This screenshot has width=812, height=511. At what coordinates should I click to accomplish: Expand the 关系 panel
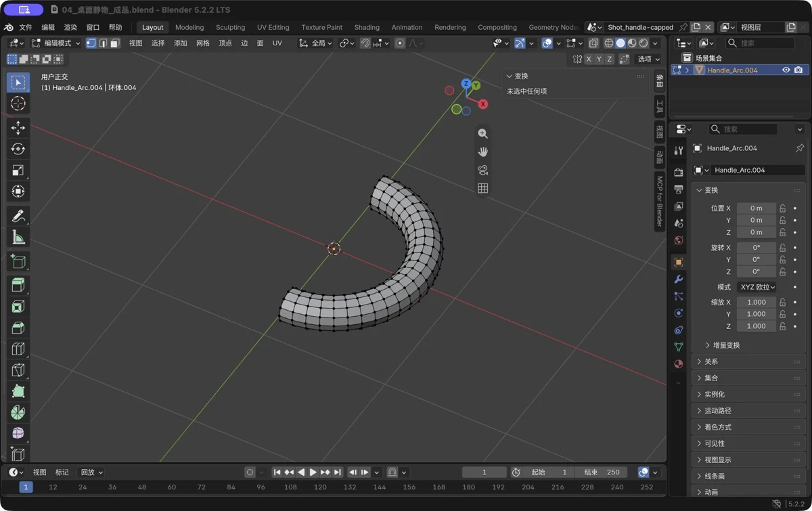pyautogui.click(x=750, y=362)
